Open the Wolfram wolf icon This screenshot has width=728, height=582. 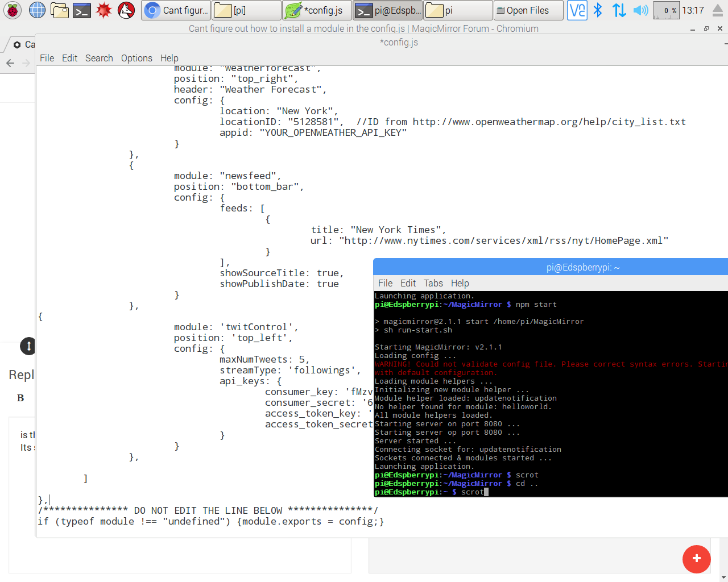pos(126,10)
